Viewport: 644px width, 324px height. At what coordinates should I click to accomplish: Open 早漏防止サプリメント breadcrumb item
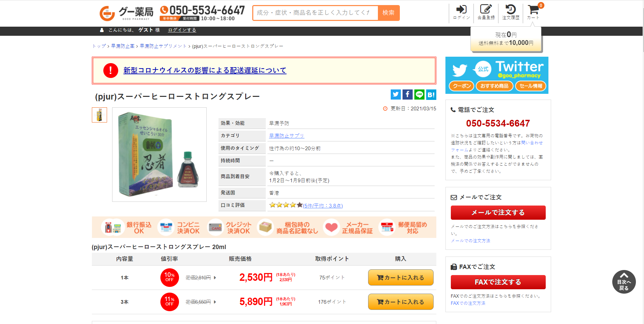coord(163,46)
